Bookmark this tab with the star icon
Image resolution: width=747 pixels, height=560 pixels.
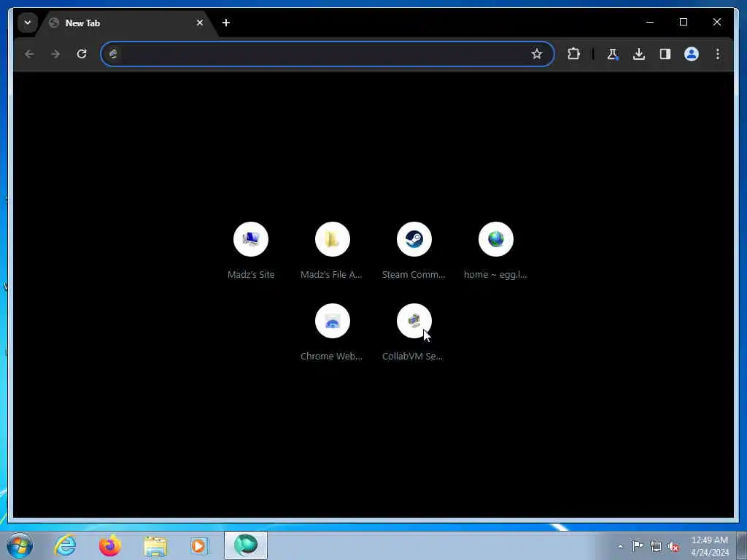[x=537, y=54]
